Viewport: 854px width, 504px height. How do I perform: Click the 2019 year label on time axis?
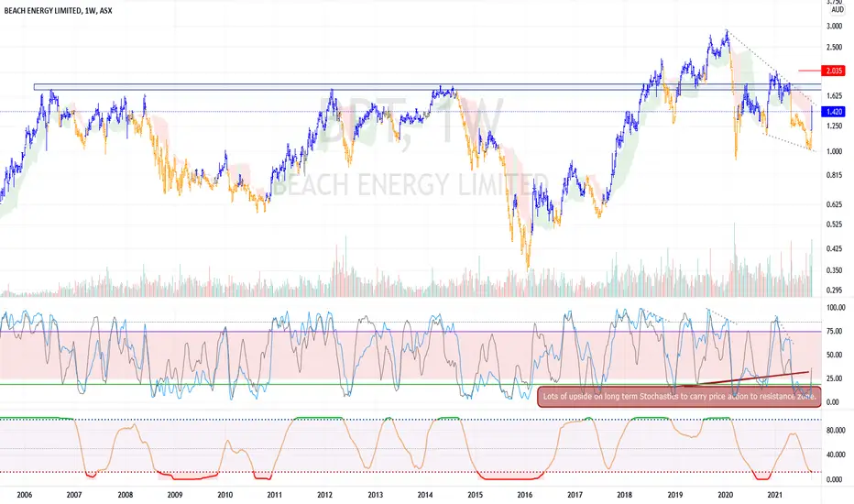pyautogui.click(x=674, y=495)
